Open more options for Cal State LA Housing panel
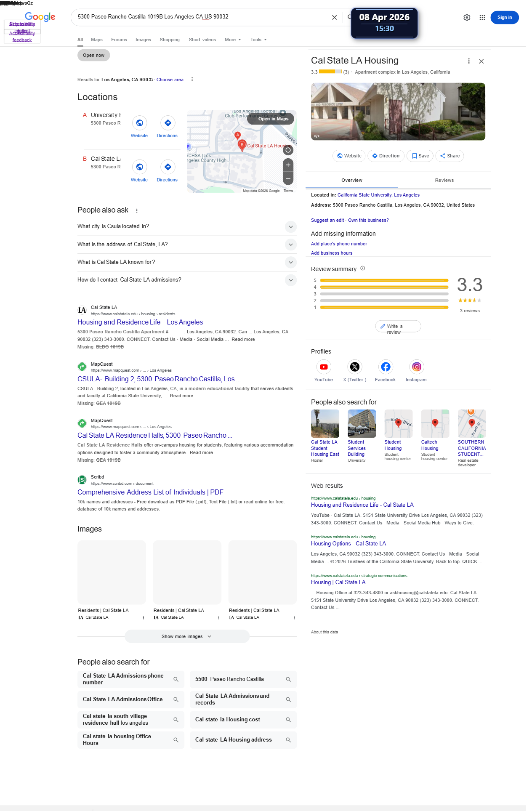 (469, 61)
